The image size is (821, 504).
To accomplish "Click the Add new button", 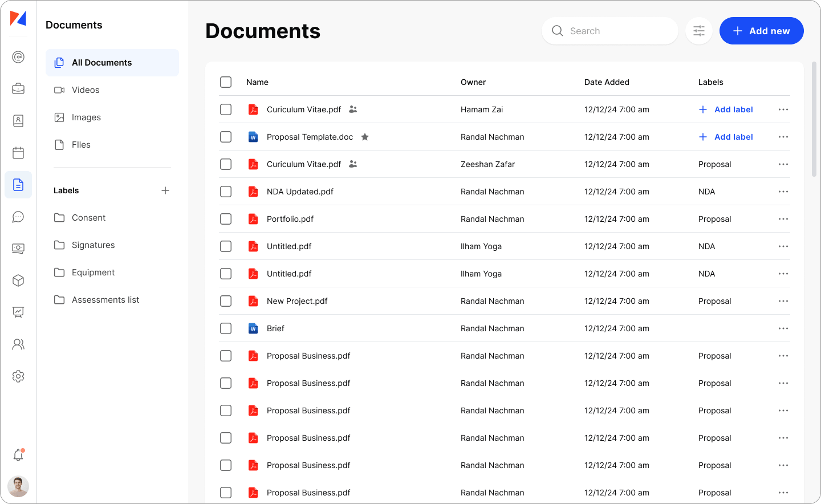I will pyautogui.click(x=761, y=31).
